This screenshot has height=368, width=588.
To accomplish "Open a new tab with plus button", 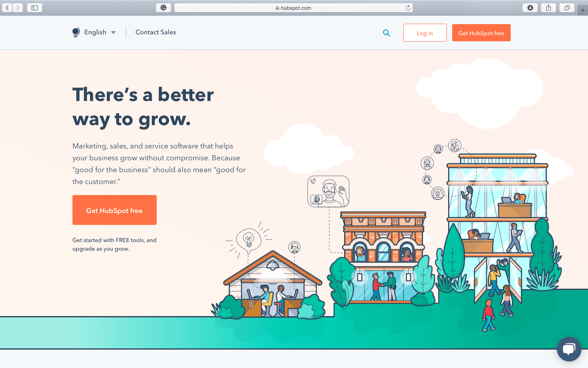I will click(583, 10).
